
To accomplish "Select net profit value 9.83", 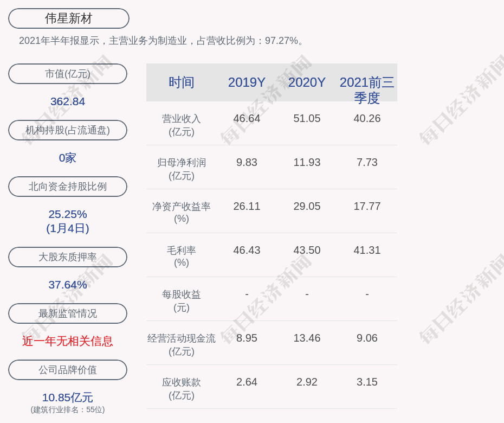I will coord(247,163).
